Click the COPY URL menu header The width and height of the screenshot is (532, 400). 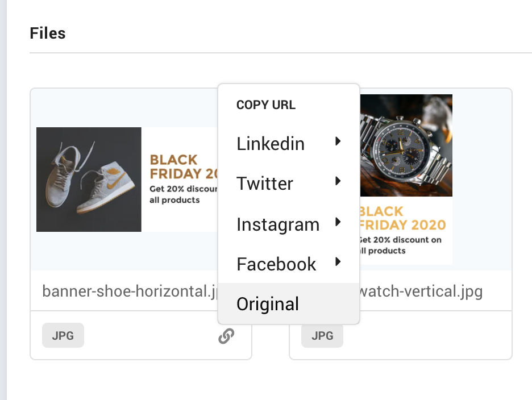point(265,105)
